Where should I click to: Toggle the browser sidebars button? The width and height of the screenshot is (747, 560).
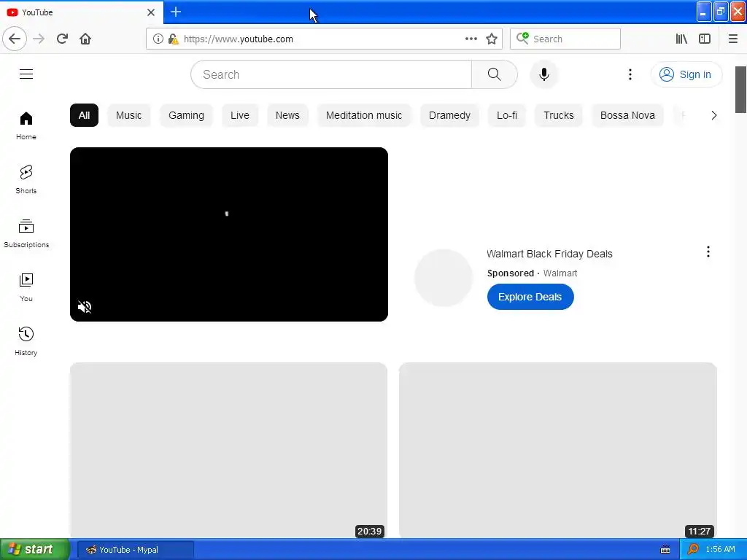(705, 39)
